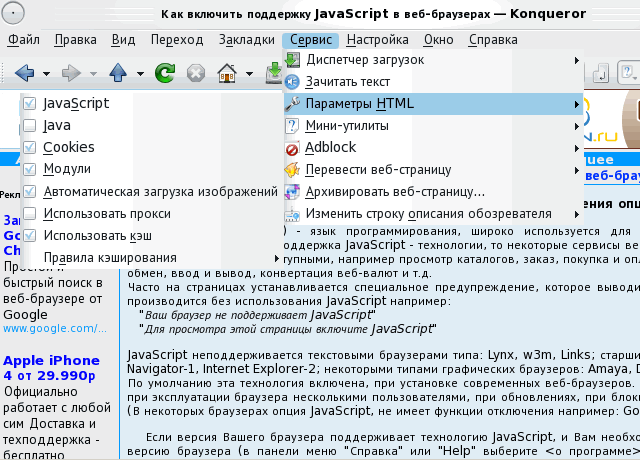
Task: Click the Мини-утилиты question-mark icon
Action: pos(292,126)
